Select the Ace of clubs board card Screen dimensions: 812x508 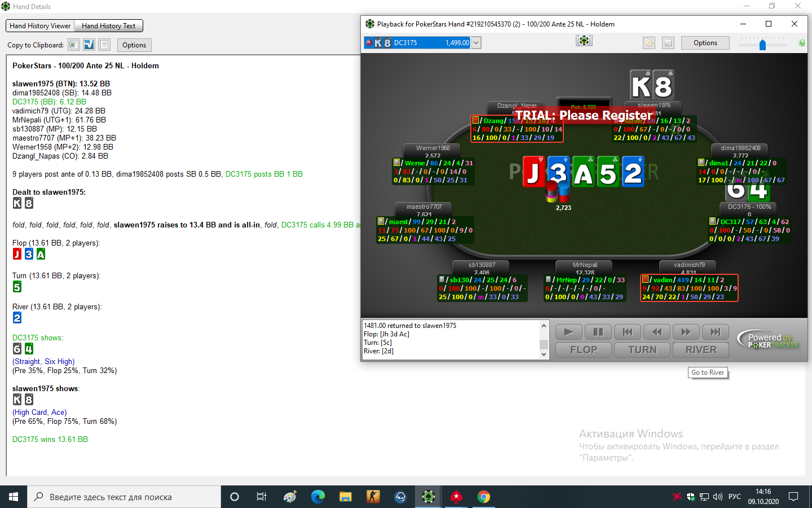click(x=583, y=172)
